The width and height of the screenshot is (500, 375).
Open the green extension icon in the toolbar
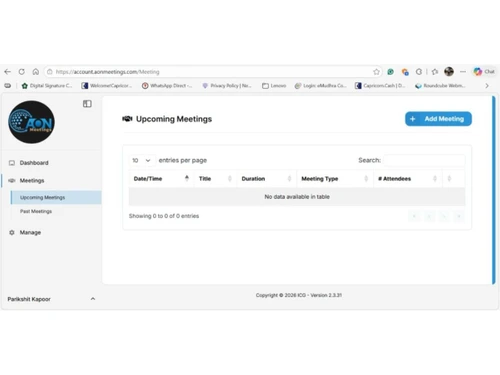pyautogui.click(x=390, y=72)
